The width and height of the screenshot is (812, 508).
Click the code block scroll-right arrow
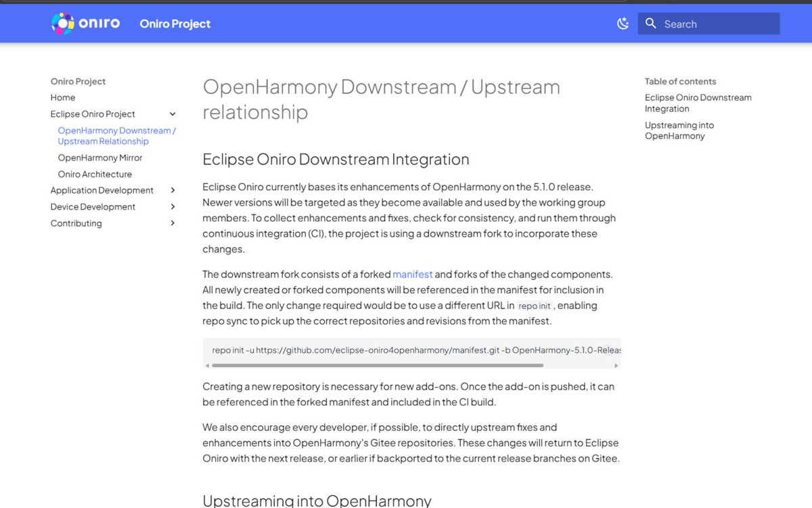coord(616,365)
